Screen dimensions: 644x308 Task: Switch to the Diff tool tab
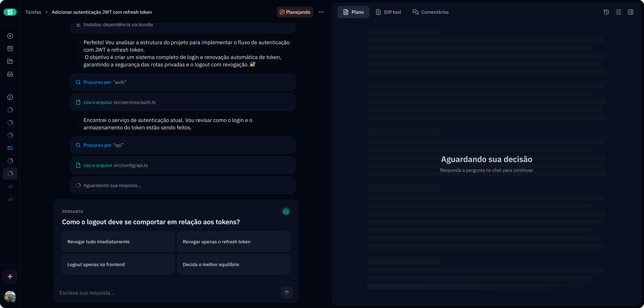(388, 12)
